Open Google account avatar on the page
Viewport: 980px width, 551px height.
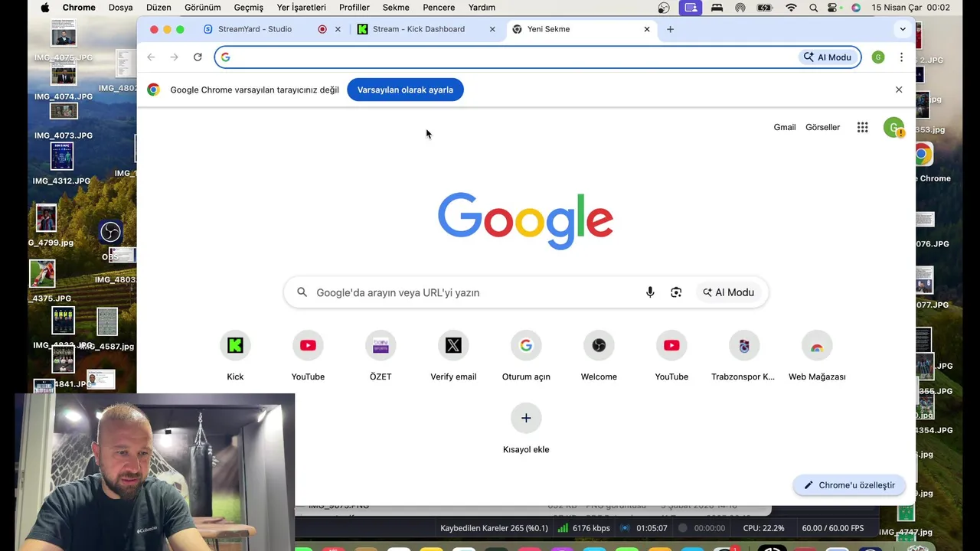(x=893, y=128)
